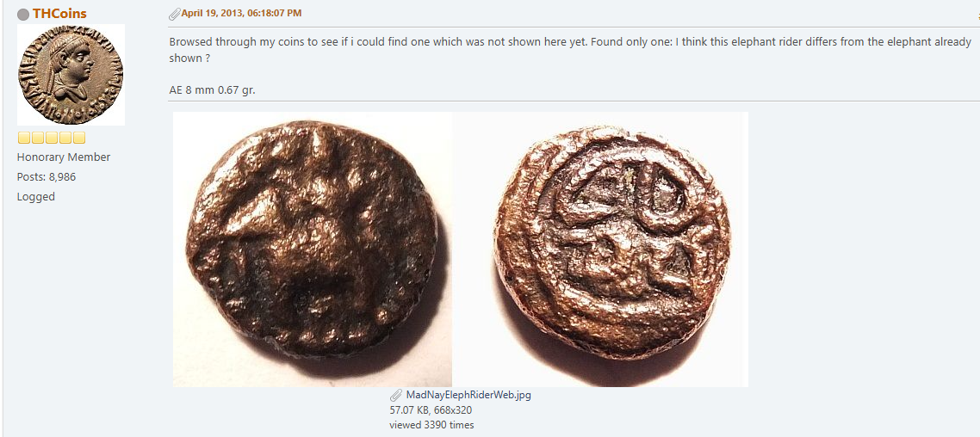
Task: Click the first gold rank star
Action: [x=23, y=138]
